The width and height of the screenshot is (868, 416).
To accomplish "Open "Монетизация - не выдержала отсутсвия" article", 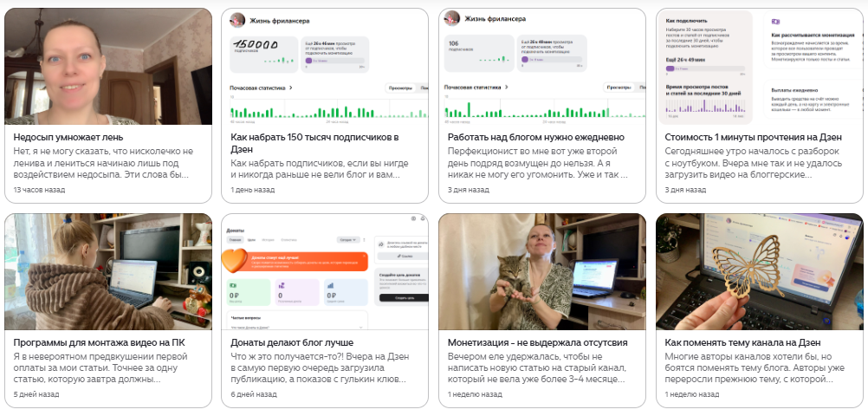I will point(537,342).
